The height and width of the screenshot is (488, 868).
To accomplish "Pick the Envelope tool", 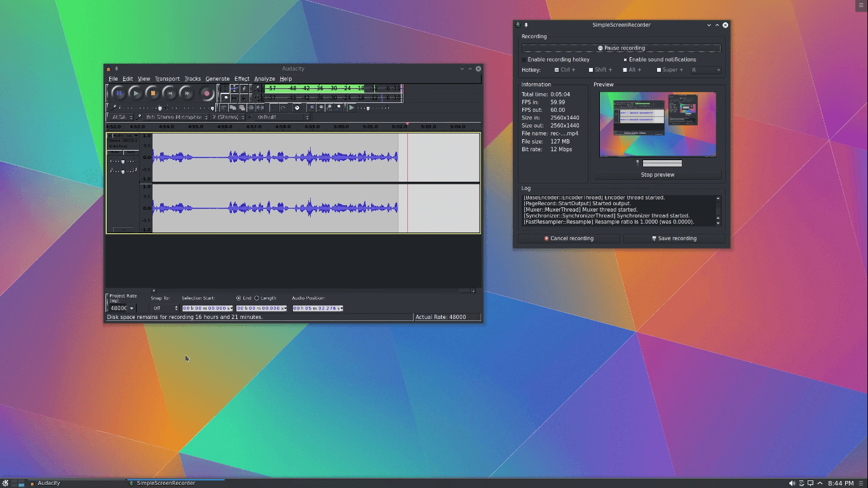I will [234, 88].
